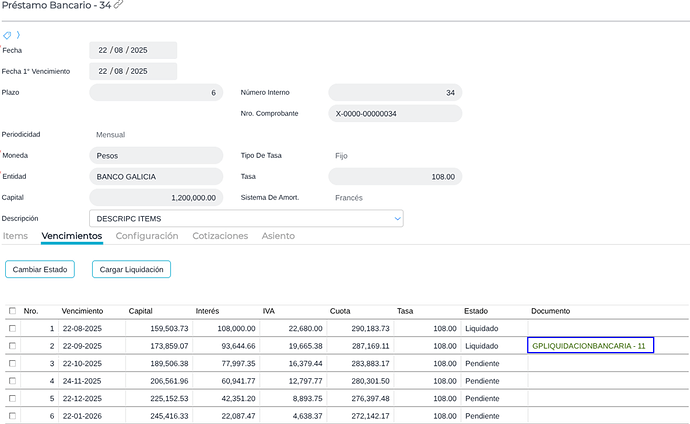Switch to the Cotizaciones tab

220,236
